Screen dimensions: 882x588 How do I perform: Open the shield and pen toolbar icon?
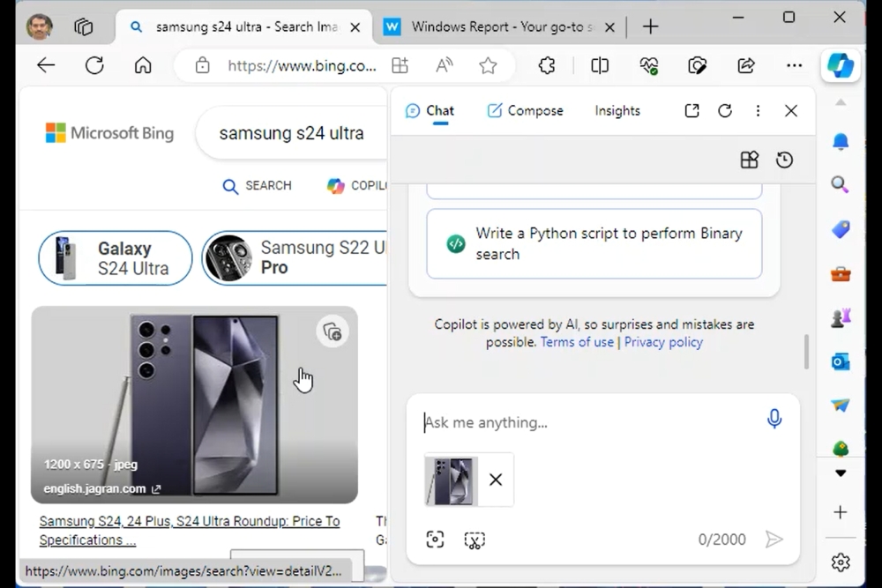(x=697, y=66)
